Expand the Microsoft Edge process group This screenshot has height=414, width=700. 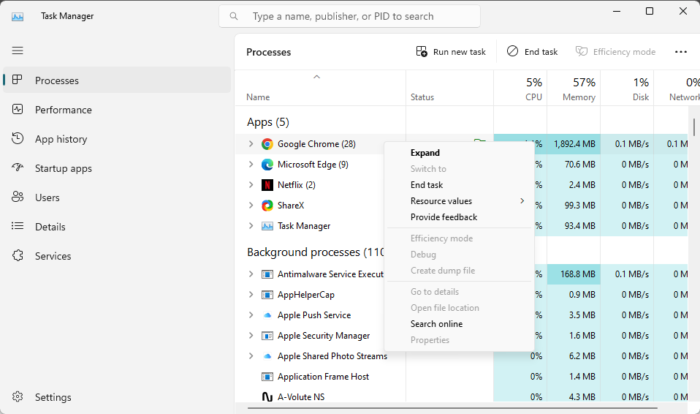251,164
